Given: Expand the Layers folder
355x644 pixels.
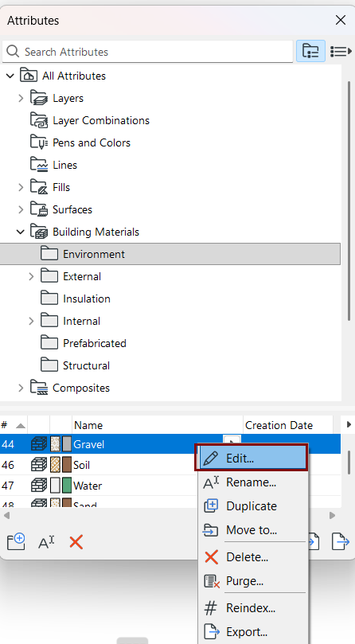Looking at the screenshot, I should point(21,98).
